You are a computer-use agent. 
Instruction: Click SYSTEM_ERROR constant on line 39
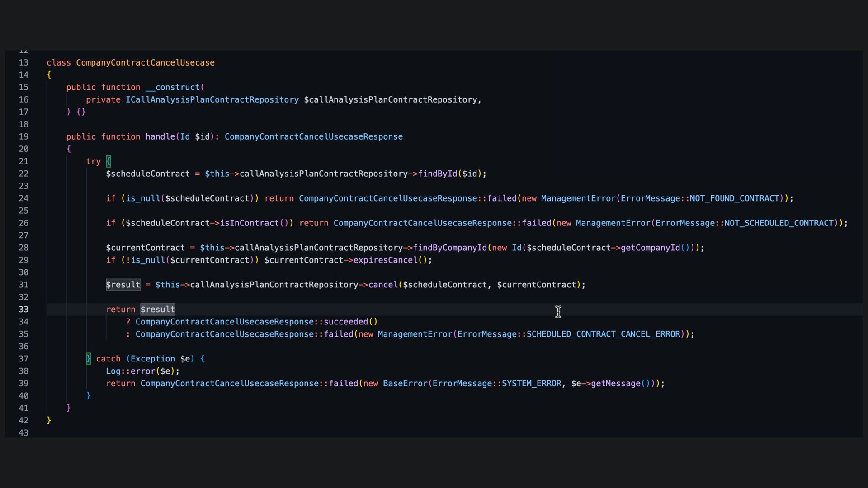[531, 384]
